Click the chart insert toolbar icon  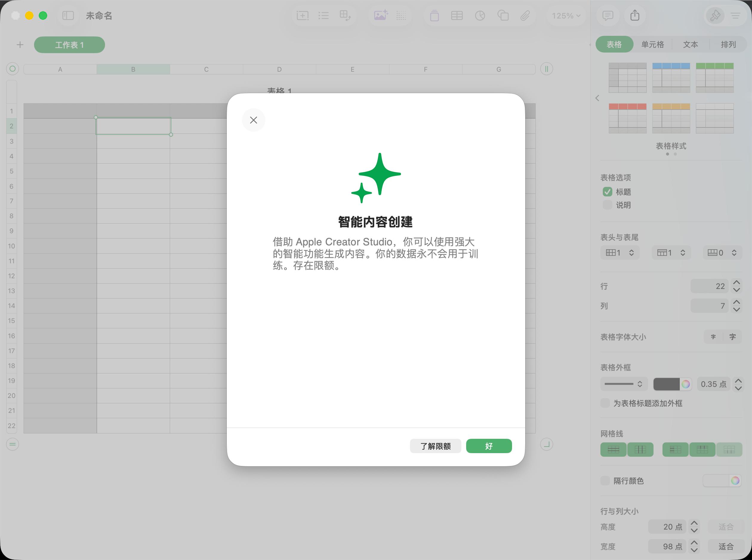(x=480, y=16)
